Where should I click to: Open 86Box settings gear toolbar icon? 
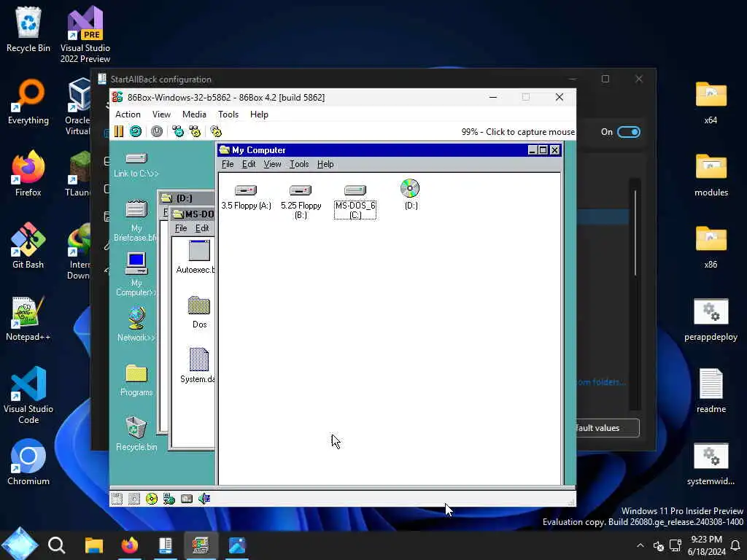[216, 131]
